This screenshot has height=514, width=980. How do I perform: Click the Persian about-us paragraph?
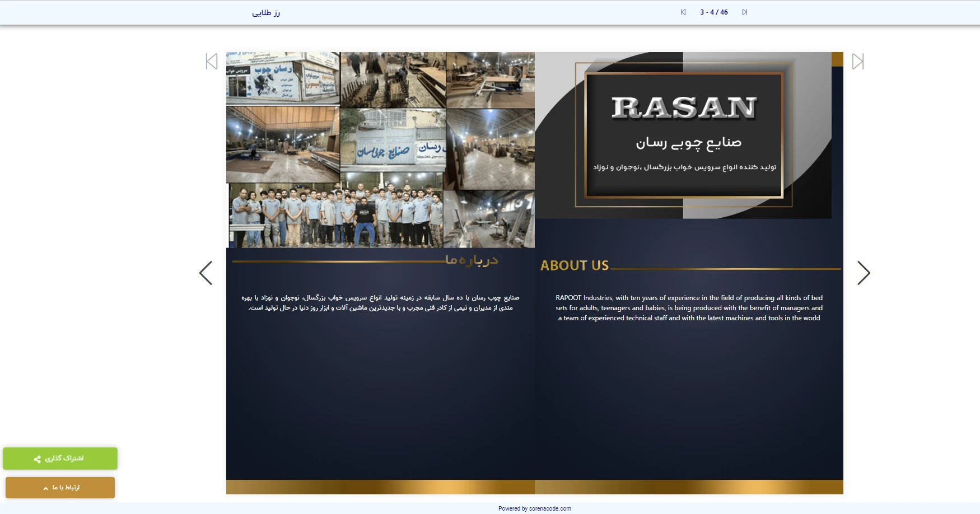click(380, 303)
